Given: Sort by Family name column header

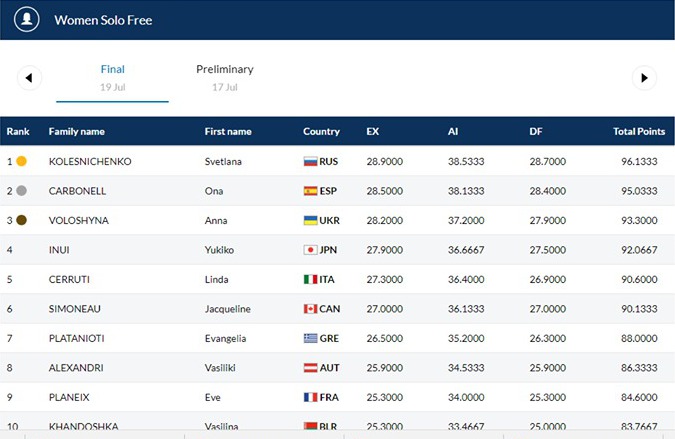Looking at the screenshot, I should 76,132.
